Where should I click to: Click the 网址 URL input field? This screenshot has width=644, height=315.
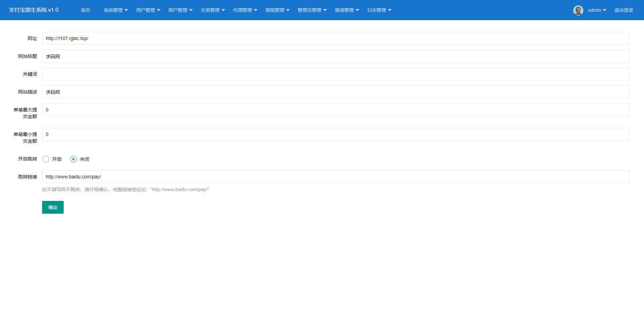click(x=335, y=38)
